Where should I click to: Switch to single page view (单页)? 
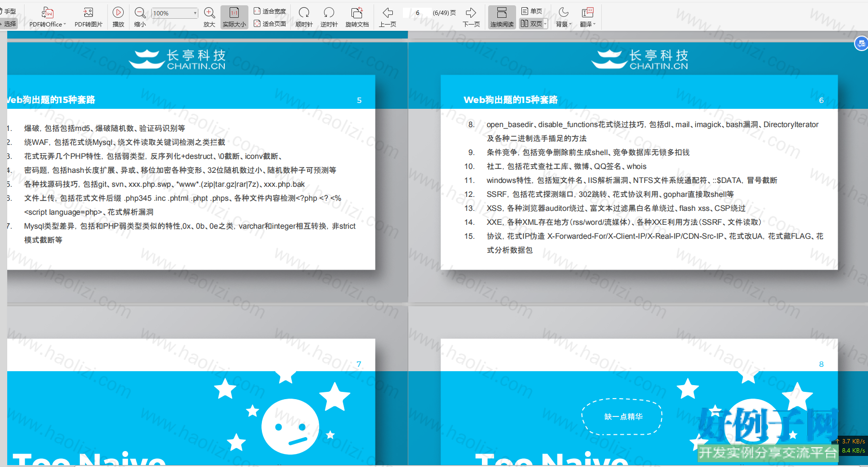pyautogui.click(x=532, y=11)
